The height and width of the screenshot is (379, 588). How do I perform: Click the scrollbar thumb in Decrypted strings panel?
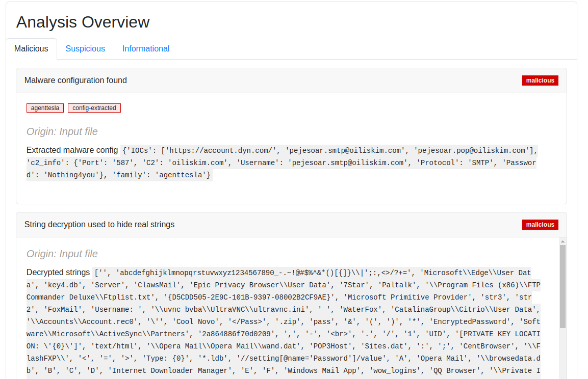(563, 286)
